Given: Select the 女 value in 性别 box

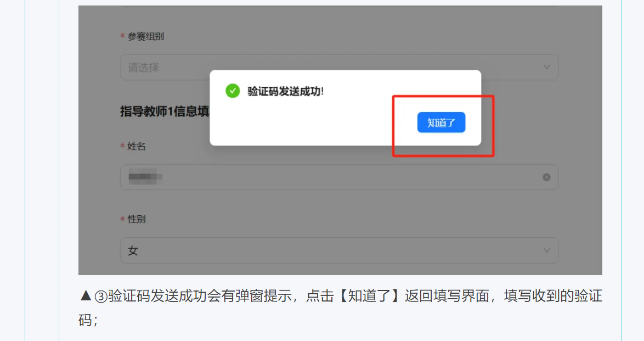Looking at the screenshot, I should point(133,250).
